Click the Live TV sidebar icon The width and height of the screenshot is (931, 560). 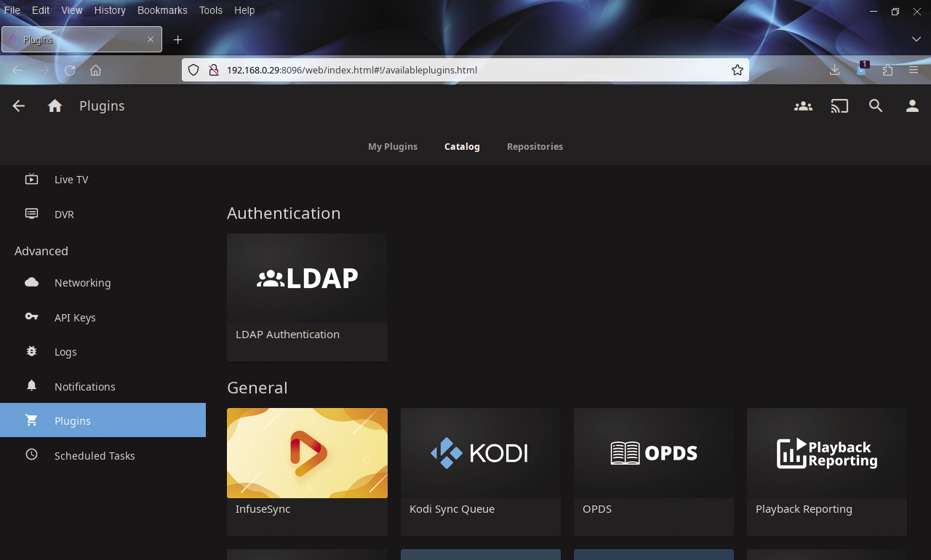coord(31,179)
